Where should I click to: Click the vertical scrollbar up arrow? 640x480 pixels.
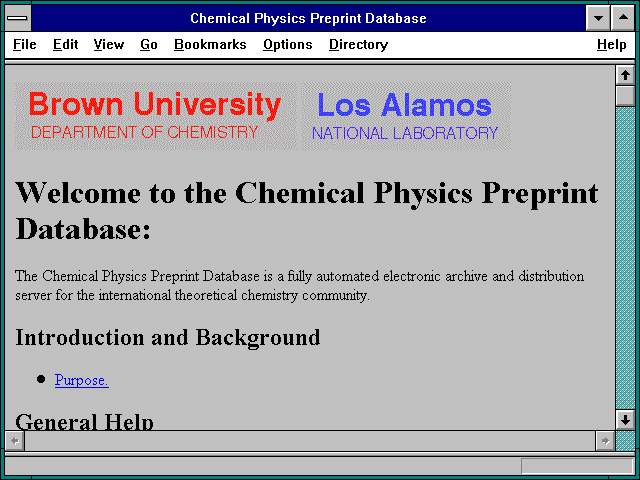pyautogui.click(x=625, y=76)
